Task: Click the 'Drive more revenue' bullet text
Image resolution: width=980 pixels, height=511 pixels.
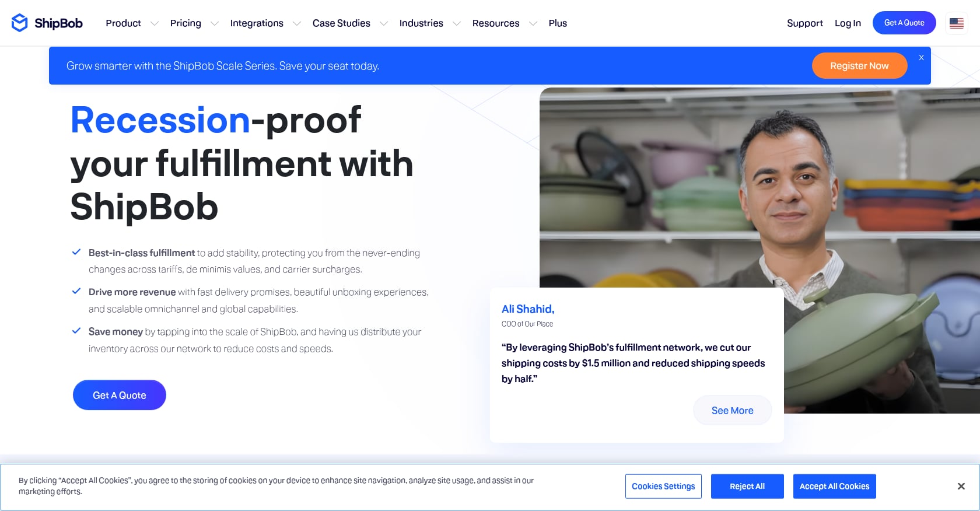Action: click(132, 292)
